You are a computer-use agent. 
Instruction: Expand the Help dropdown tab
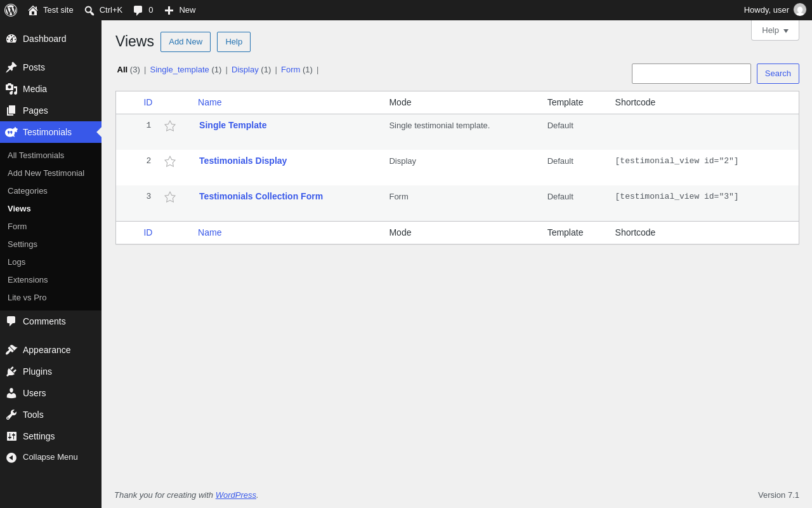pyautogui.click(x=775, y=30)
